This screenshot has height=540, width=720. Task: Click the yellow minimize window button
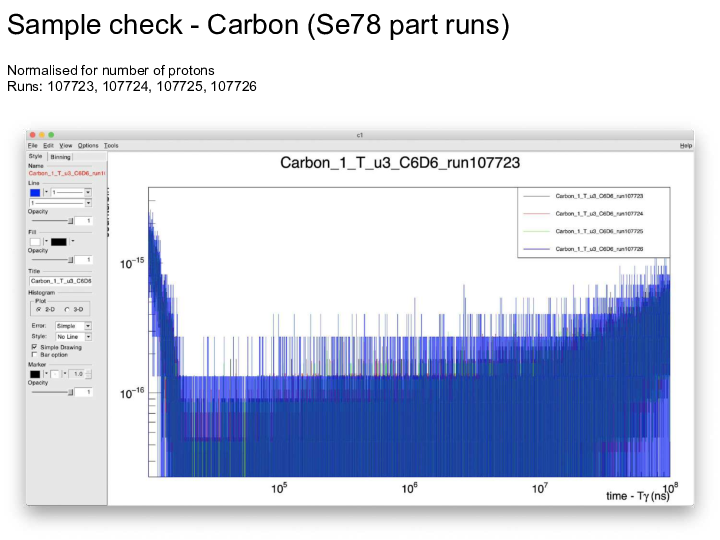42,135
